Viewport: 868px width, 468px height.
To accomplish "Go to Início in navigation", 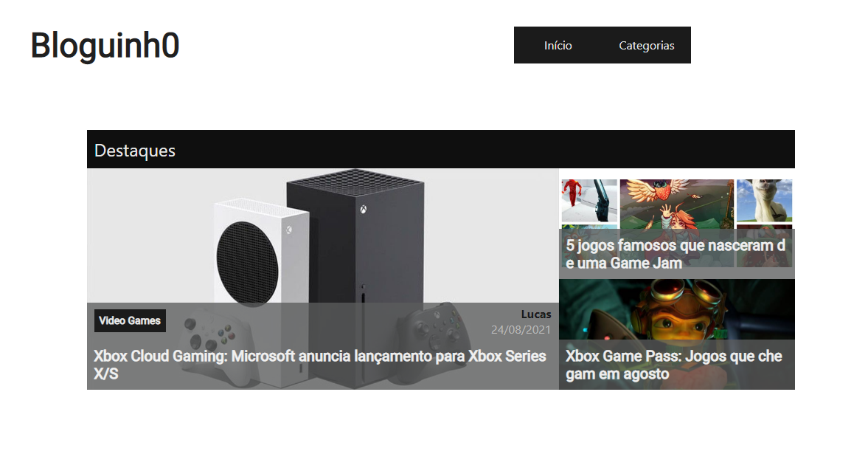I will 558,46.
